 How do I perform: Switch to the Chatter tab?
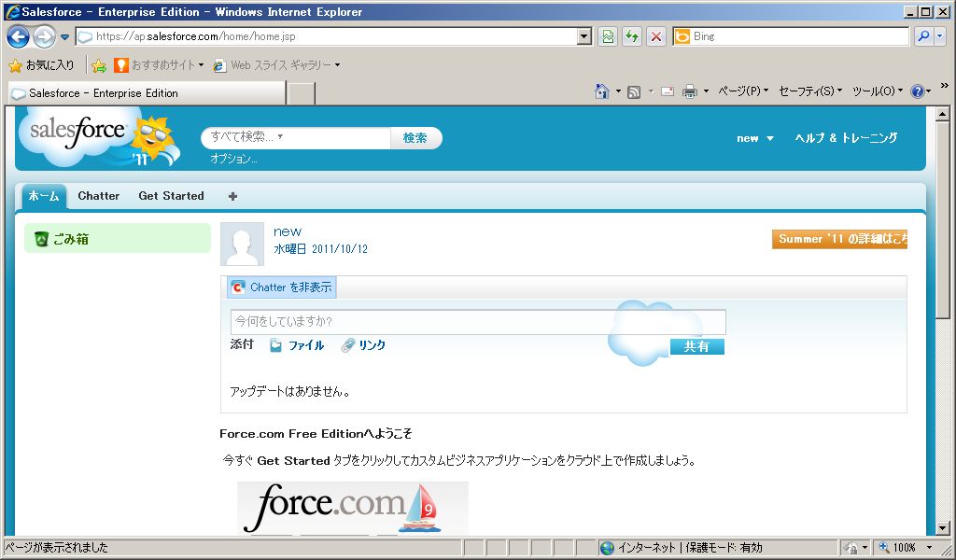click(x=99, y=196)
